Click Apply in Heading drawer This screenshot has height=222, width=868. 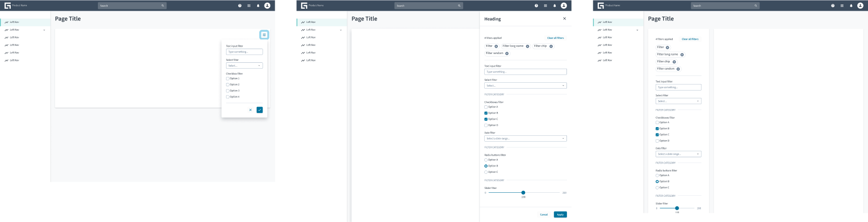coord(560,215)
